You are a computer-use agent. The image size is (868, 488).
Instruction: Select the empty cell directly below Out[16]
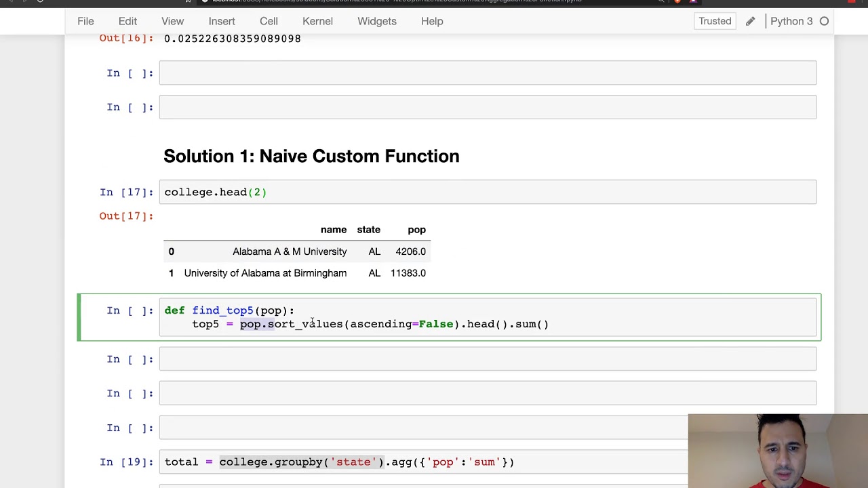coord(488,73)
